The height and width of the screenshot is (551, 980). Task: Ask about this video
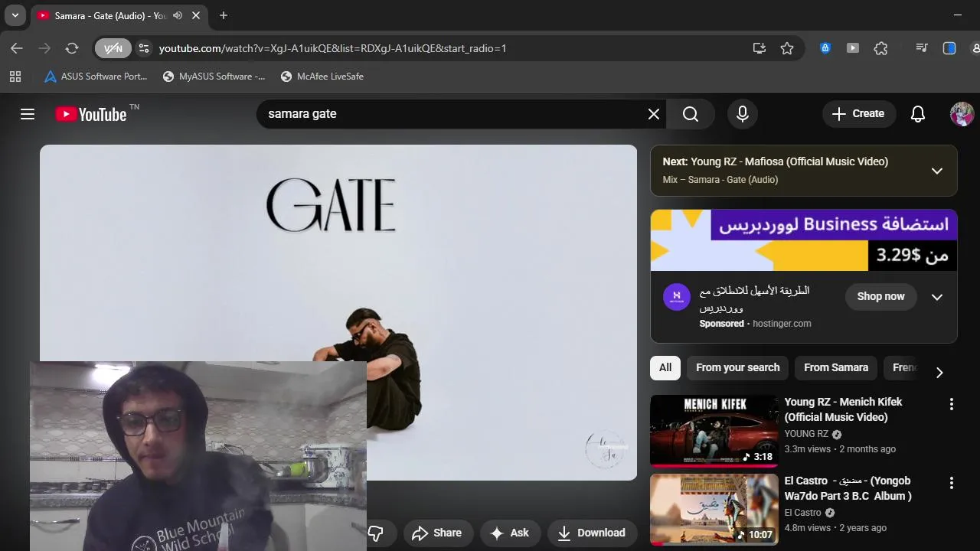(x=510, y=533)
